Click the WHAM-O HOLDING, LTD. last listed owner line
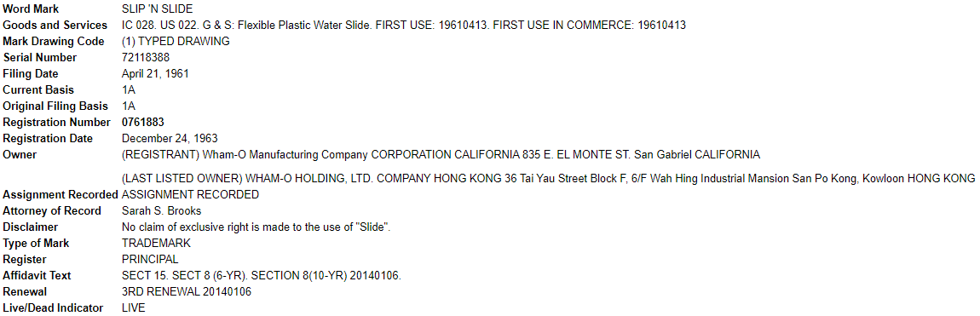 [548, 179]
